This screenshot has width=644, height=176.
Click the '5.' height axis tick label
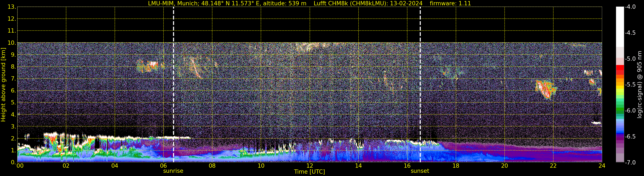click(13, 102)
